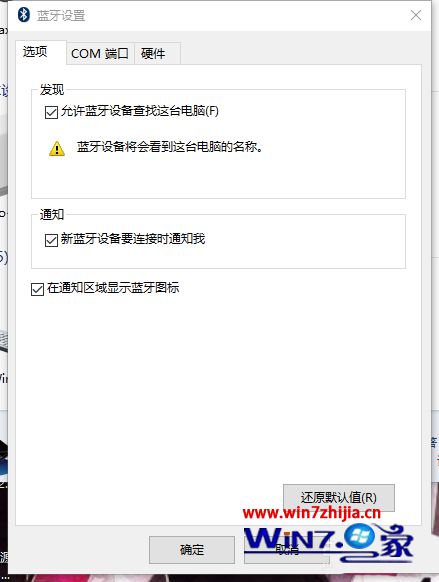Toggle 允许蓝牙设备查找这台电脑 checkbox
This screenshot has width=439, height=582.
point(51,112)
